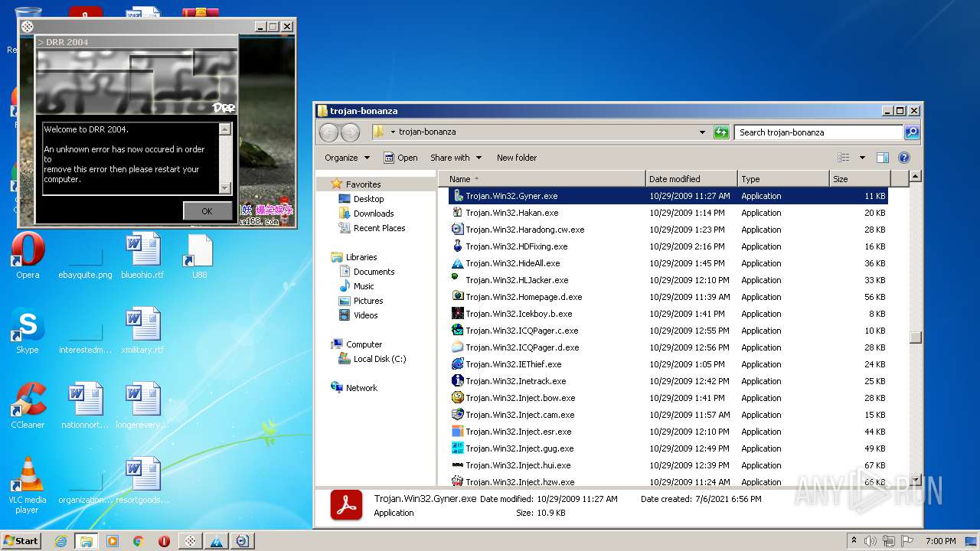Screen dimensions: 980x551
Task: Open Skype desktop shortcut
Action: (28, 331)
